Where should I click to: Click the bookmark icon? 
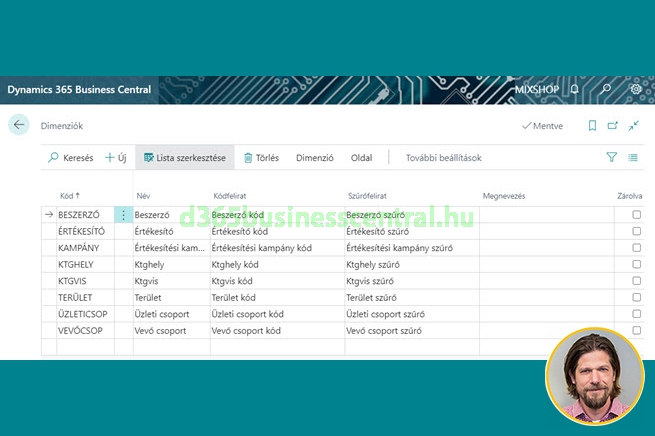click(592, 126)
